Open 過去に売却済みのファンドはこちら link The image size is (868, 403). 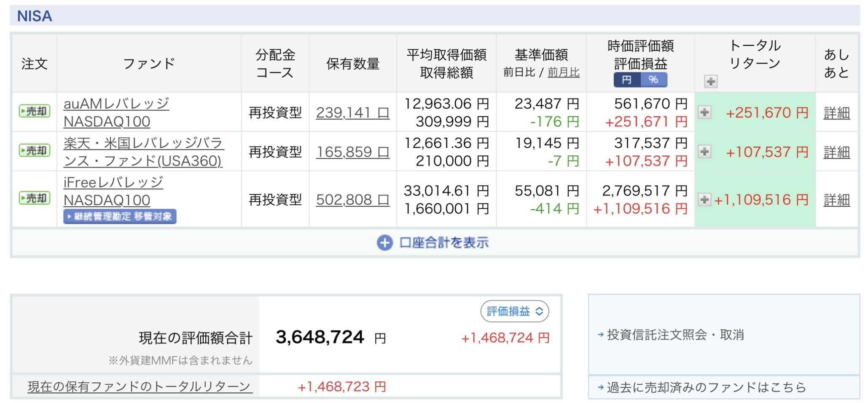tap(706, 387)
